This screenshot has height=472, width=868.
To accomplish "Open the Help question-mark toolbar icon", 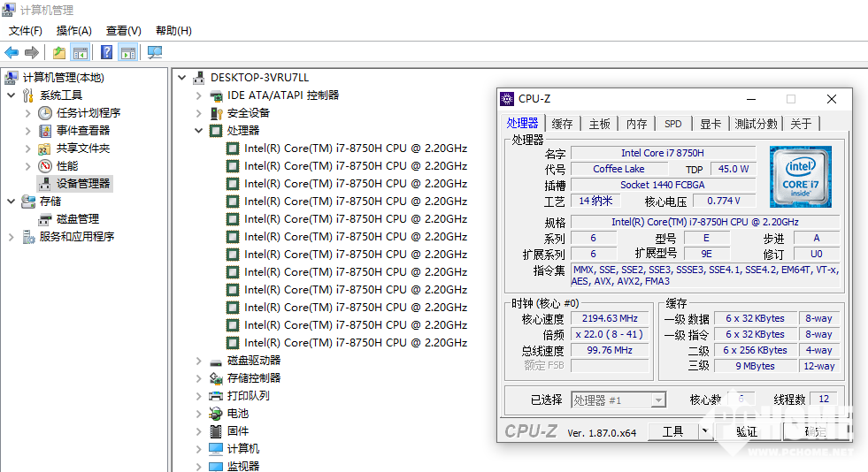I will click(x=106, y=52).
